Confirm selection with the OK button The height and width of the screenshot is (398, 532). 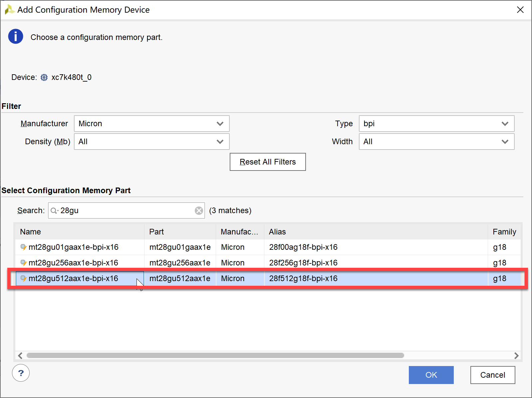[x=431, y=375]
